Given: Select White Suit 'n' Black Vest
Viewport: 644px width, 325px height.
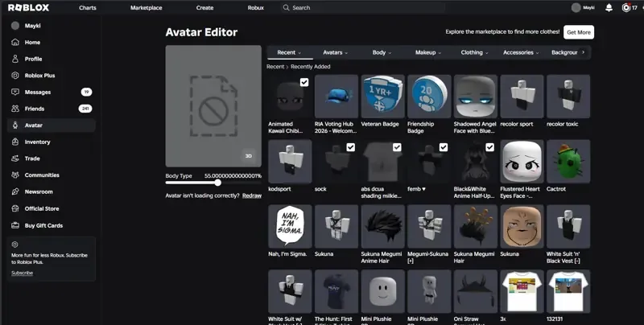Looking at the screenshot, I should 568,227.
